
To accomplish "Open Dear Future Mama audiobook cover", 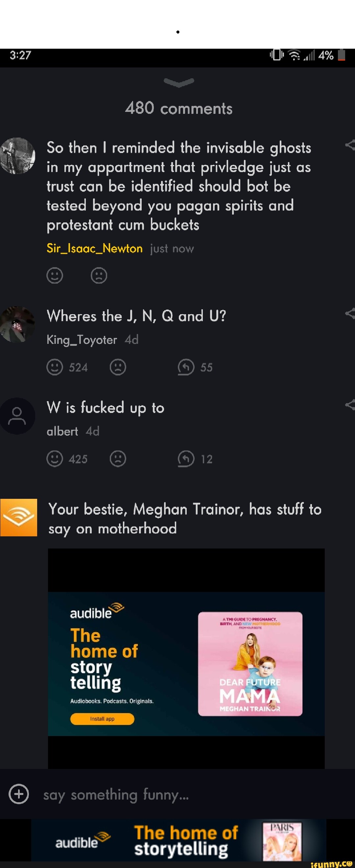I will (250, 664).
